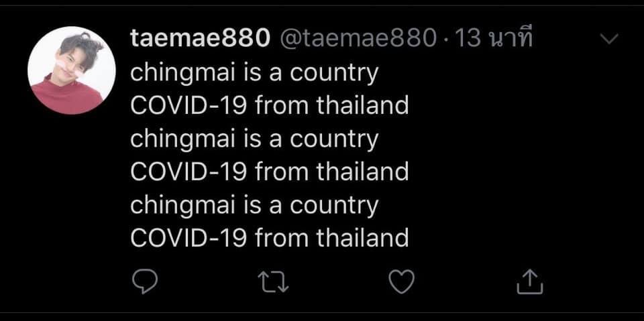644x321 pixels.
Task: Click the bold taemae880 display name
Action: coord(199,40)
